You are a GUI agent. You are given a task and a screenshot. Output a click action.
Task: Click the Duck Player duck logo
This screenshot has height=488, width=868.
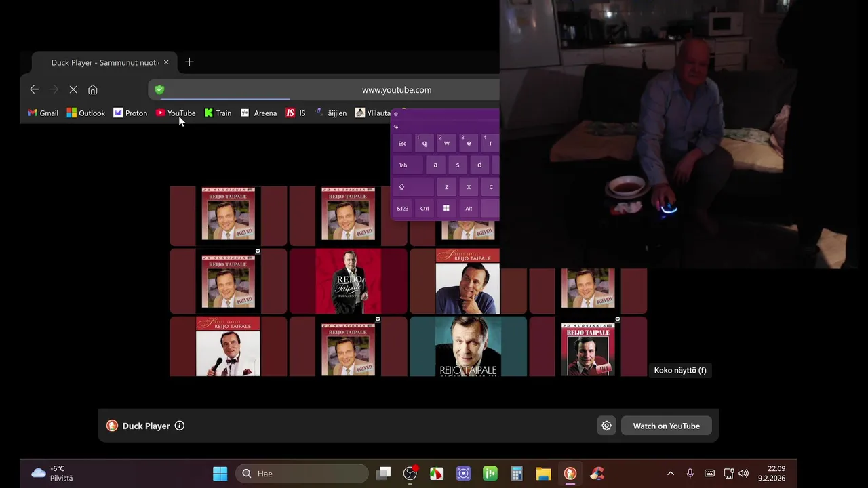pos(112,426)
